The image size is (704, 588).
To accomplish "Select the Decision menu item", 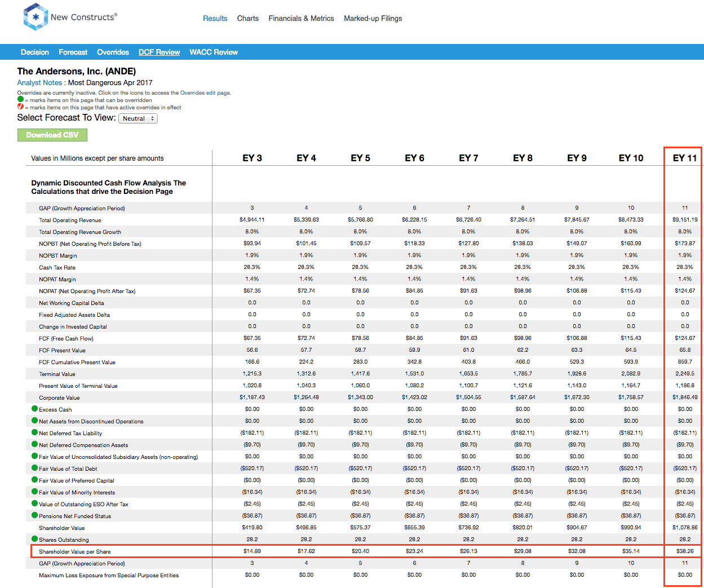I will tap(35, 52).
